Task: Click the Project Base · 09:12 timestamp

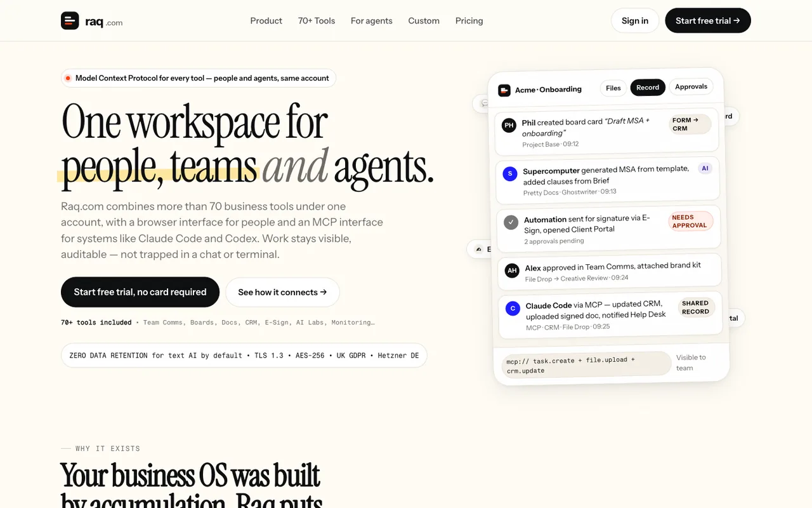Action: [551, 145]
